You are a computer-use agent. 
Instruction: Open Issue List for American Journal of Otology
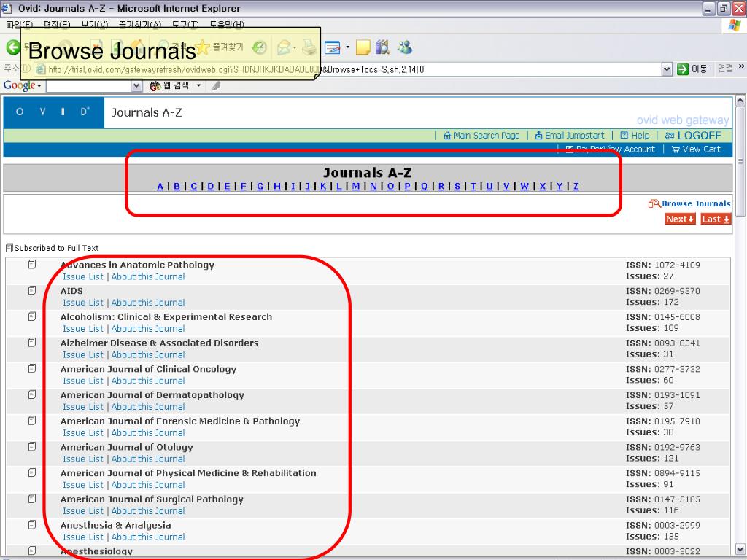(83, 459)
